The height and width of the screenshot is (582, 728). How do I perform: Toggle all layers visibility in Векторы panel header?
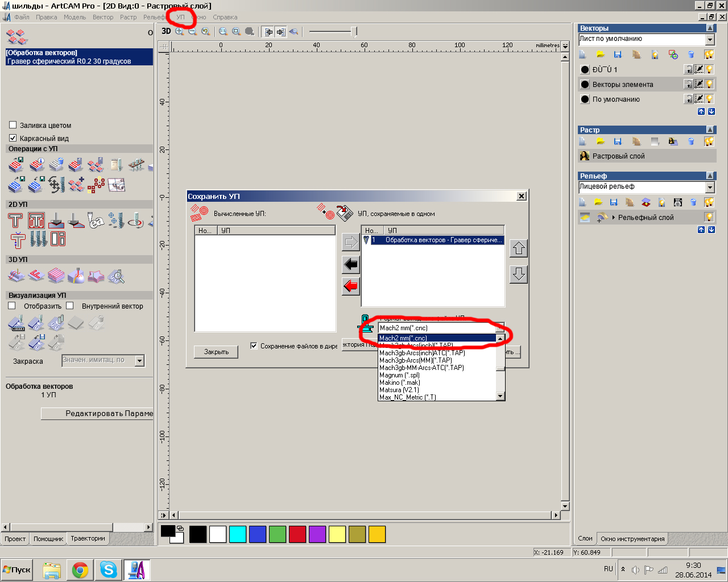(709, 55)
